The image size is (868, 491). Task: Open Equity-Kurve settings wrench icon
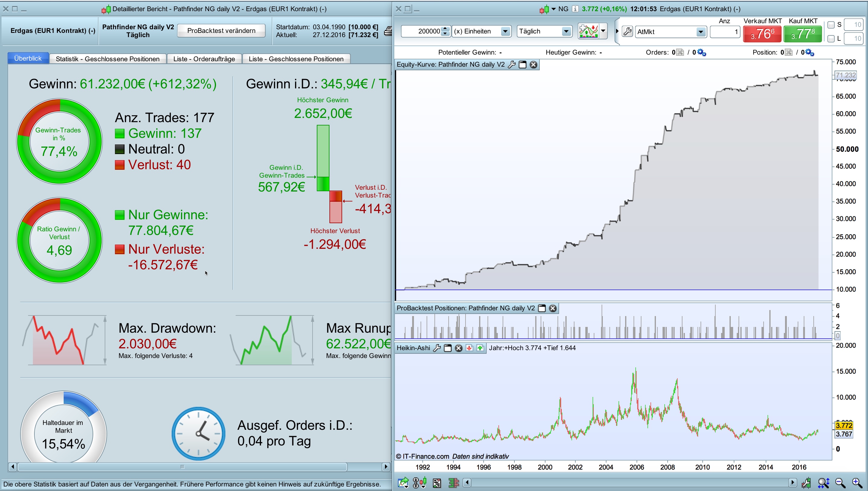tap(511, 65)
